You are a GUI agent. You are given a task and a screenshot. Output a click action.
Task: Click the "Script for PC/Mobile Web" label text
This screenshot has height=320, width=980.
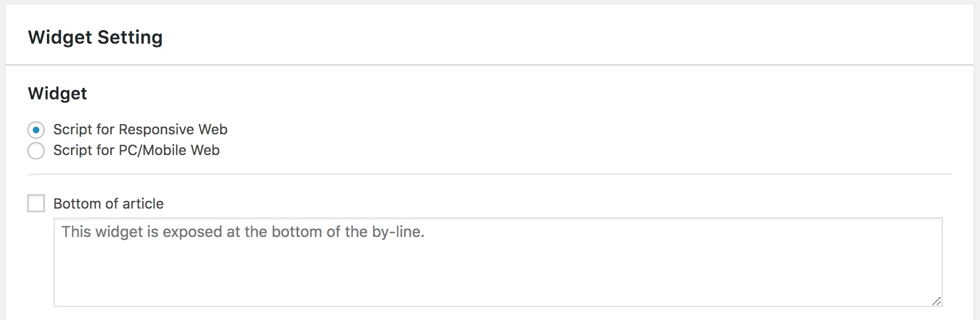(x=136, y=150)
